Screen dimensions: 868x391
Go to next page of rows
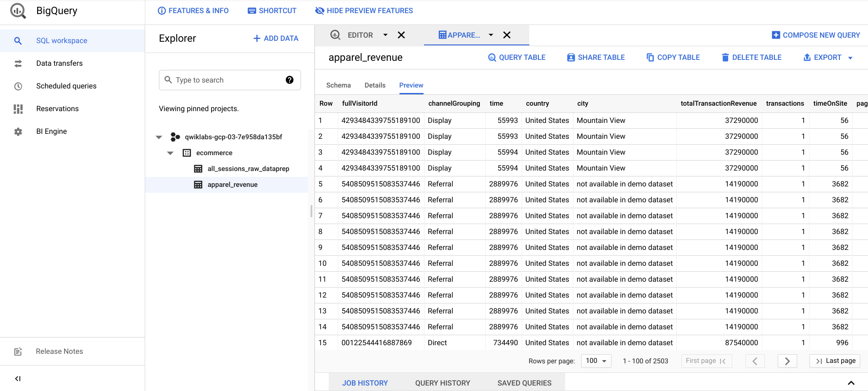[x=787, y=361]
